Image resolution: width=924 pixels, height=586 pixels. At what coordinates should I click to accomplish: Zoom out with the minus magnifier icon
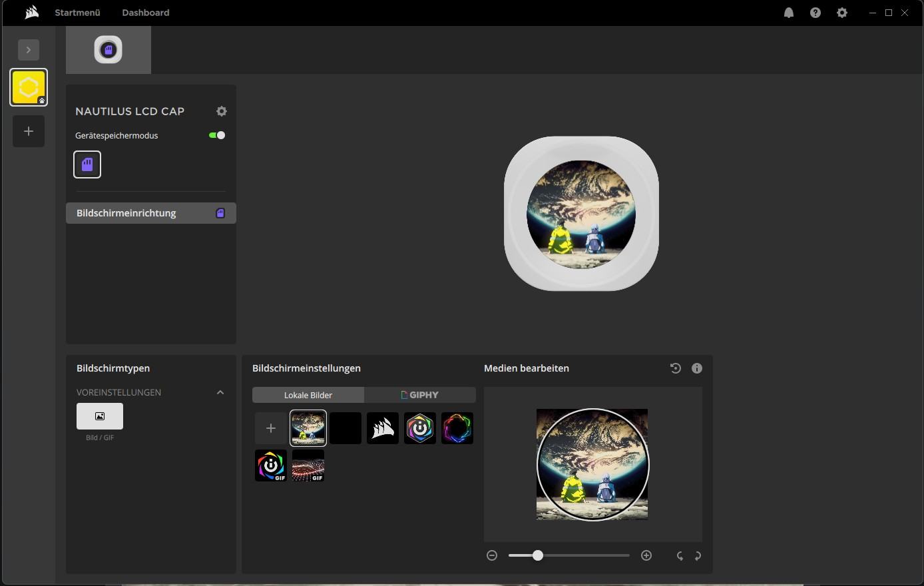point(492,555)
